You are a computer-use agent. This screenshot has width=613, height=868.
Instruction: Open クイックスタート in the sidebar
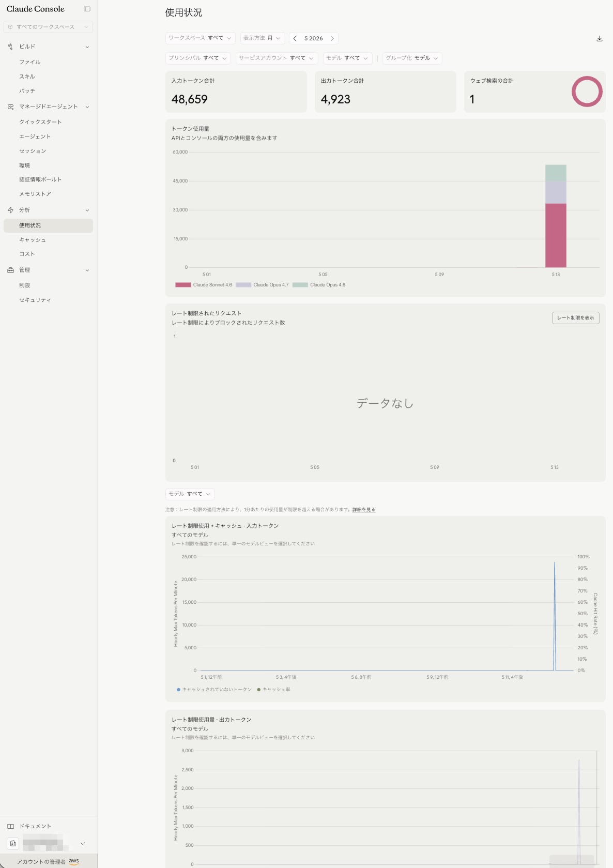(x=49, y=122)
